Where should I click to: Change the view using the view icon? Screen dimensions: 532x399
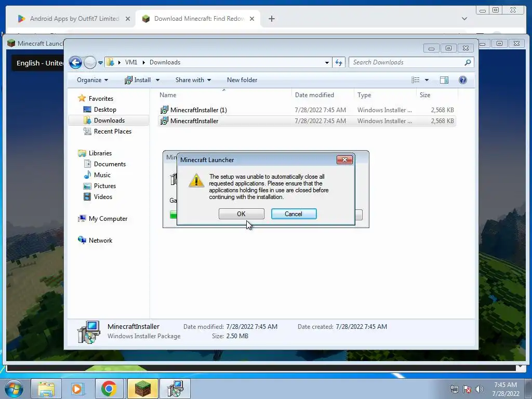pos(415,80)
